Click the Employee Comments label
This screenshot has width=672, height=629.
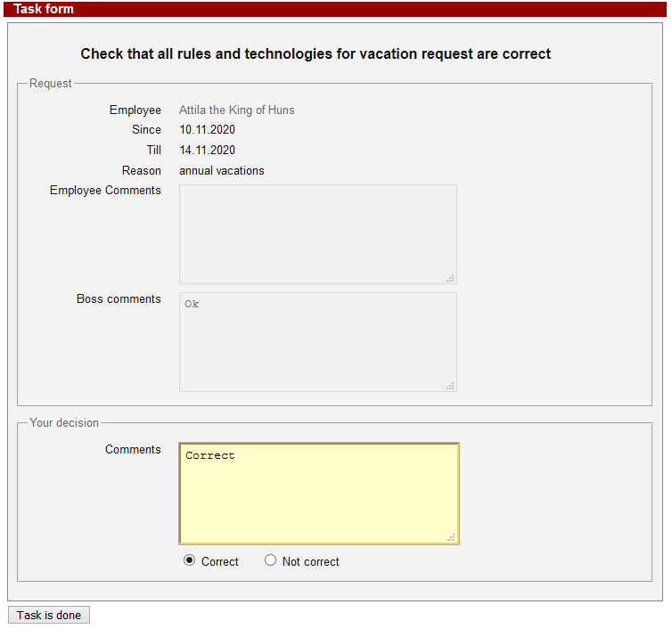click(105, 191)
